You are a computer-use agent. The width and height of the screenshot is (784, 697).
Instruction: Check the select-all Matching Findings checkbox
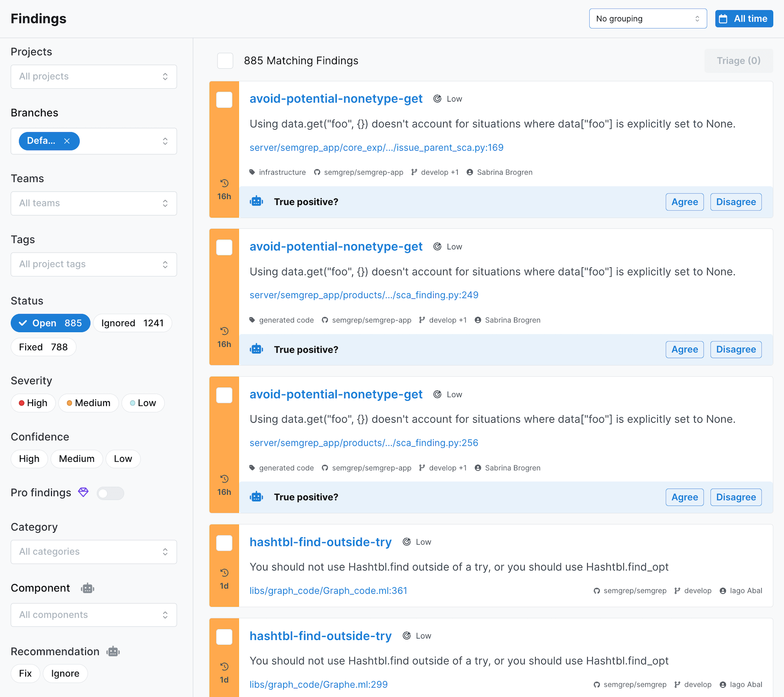(225, 61)
